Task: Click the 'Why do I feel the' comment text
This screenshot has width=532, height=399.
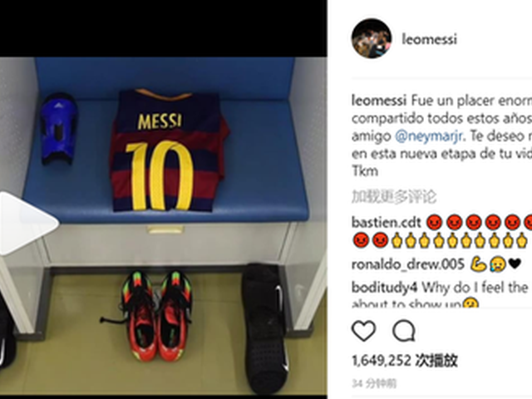Action: point(475,288)
